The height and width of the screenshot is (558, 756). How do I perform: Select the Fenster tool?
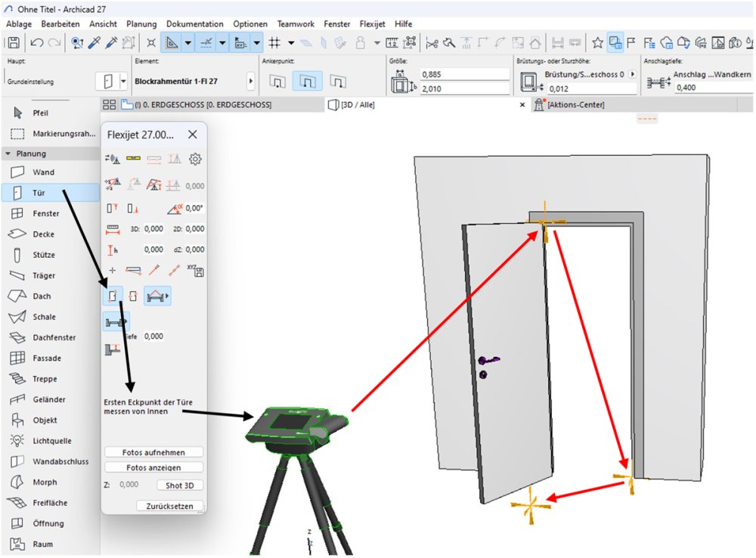[50, 213]
